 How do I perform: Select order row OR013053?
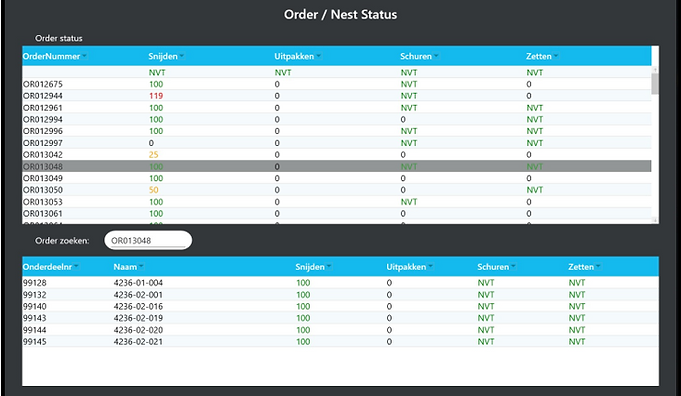click(x=337, y=202)
